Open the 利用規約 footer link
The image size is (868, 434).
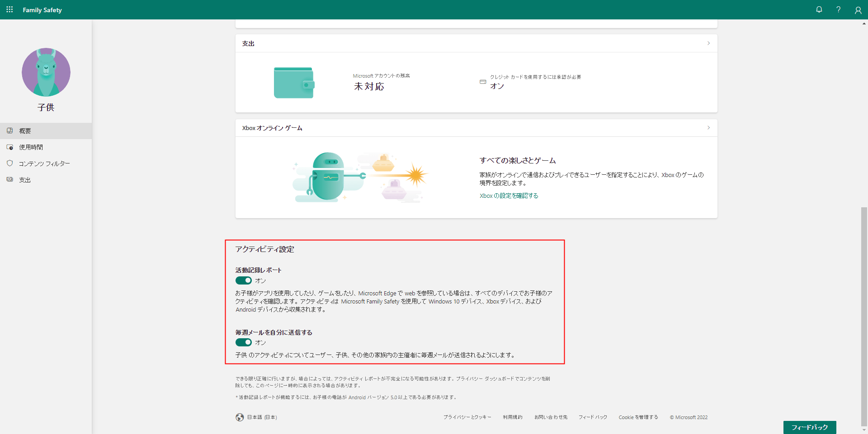point(513,417)
